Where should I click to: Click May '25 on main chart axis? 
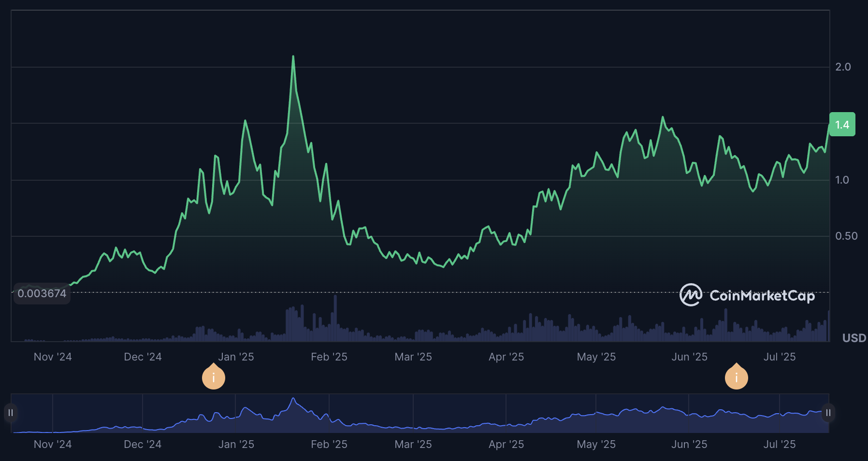click(596, 357)
